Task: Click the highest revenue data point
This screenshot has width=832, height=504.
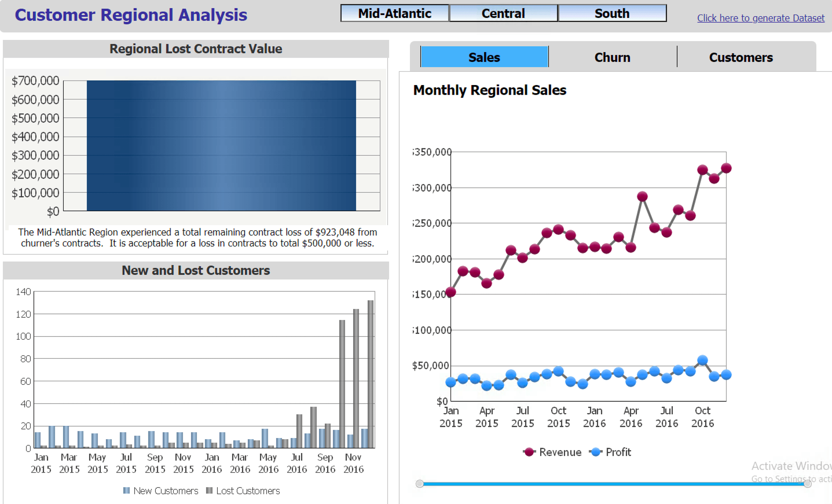Action: pyautogui.click(x=726, y=168)
